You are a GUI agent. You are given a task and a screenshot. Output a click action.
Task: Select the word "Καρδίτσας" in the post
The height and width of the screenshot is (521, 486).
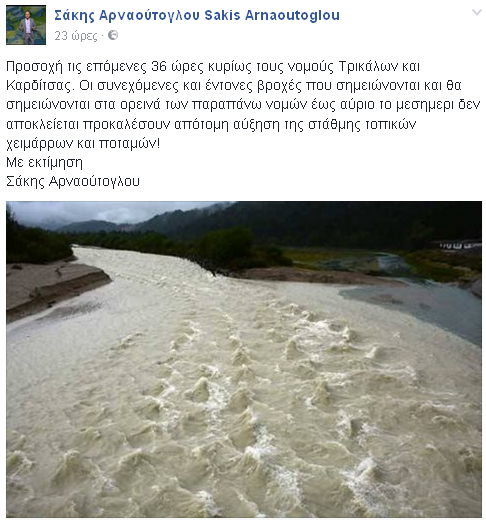pyautogui.click(x=39, y=86)
